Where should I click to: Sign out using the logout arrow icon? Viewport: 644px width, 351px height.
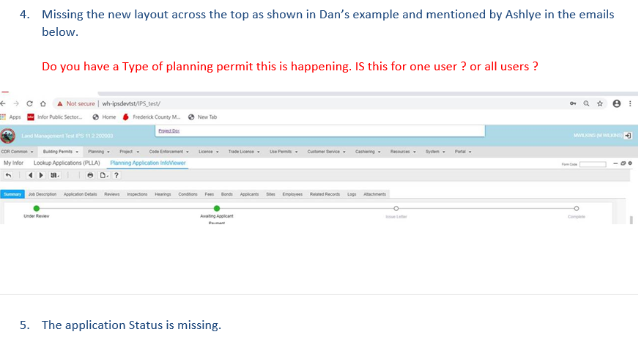(x=628, y=136)
